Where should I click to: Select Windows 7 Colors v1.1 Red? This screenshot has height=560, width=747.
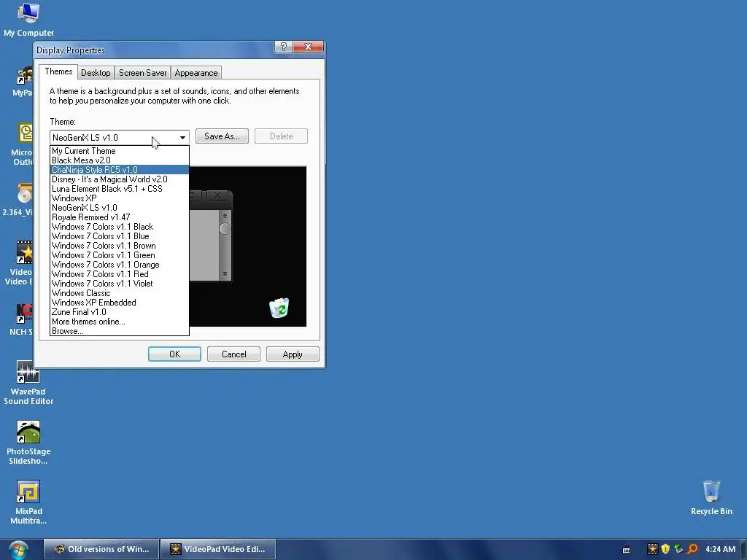[x=120, y=274]
